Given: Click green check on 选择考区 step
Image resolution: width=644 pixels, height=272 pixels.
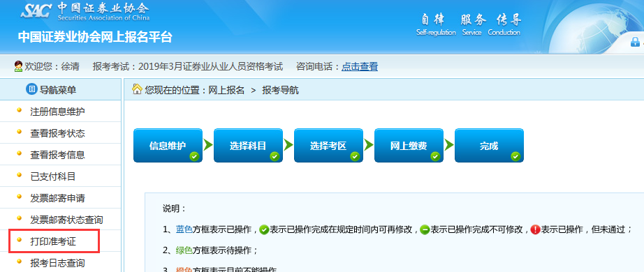Looking at the screenshot, I should click(x=355, y=156).
